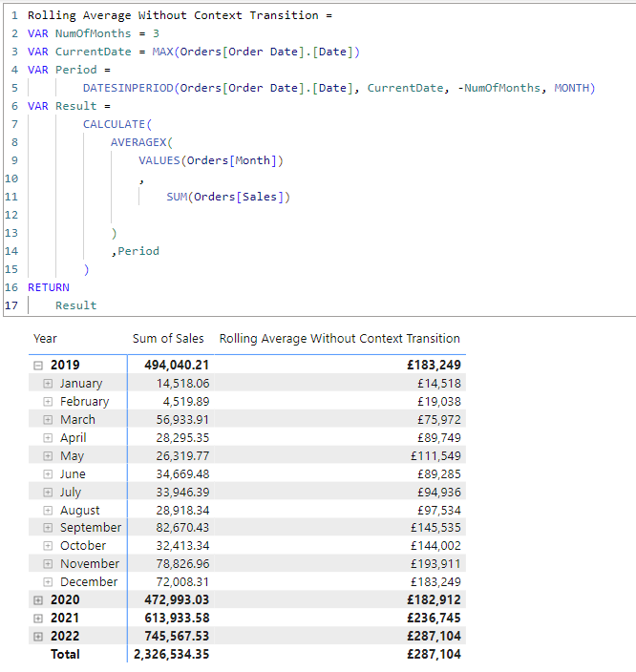636x672 pixels.
Task: Expand the November row
Action: pos(48,564)
